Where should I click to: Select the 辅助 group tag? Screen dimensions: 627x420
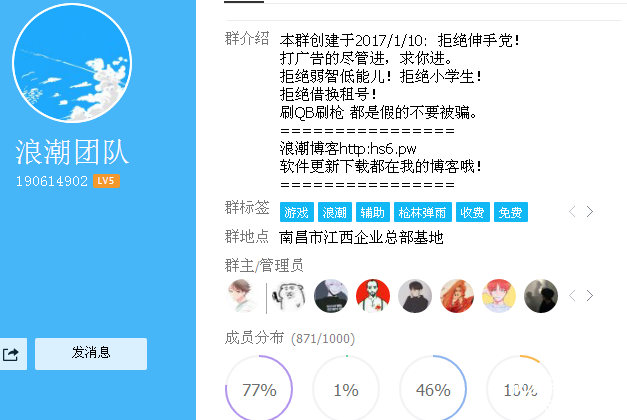(373, 212)
